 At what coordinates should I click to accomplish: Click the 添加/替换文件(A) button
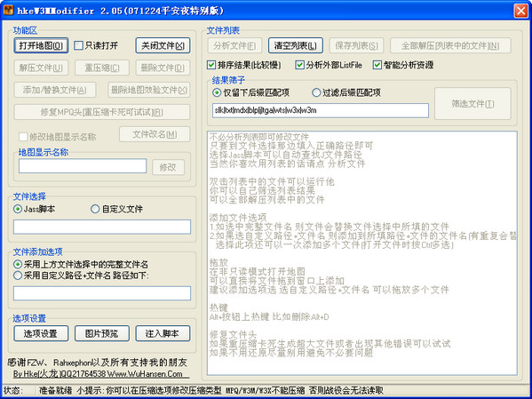[x=55, y=90]
